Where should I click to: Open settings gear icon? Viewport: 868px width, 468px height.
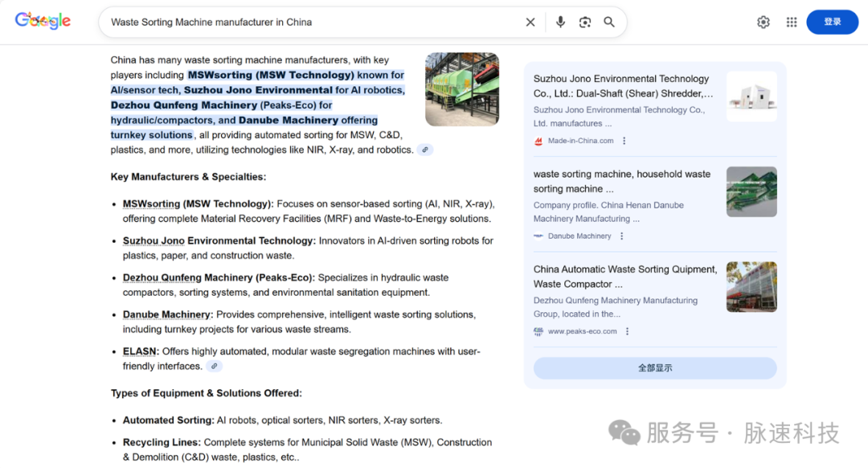764,23
